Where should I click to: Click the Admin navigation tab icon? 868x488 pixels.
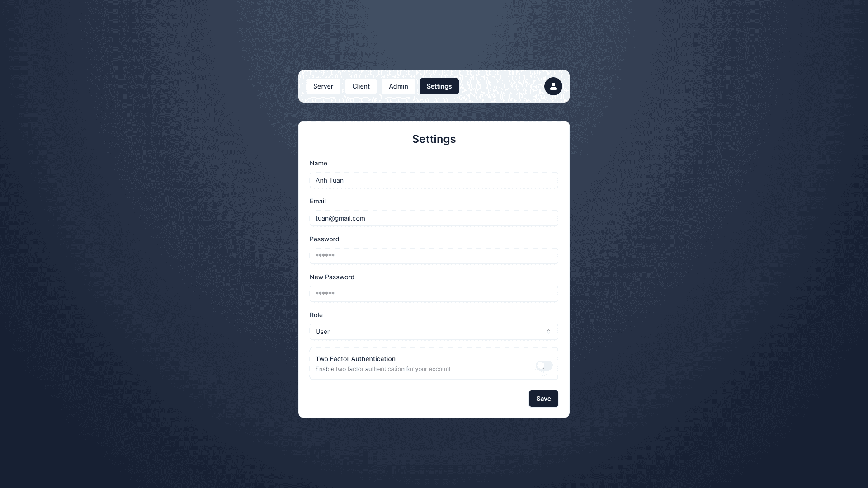point(398,86)
